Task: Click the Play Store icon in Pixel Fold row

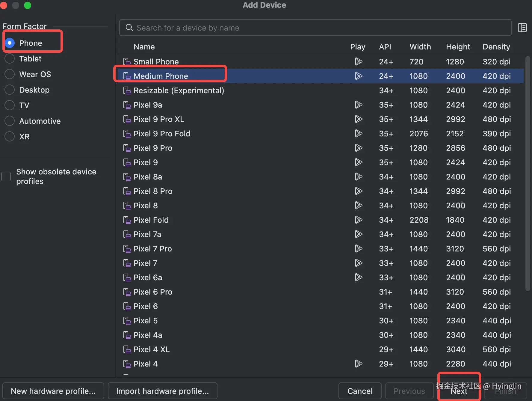Action: pos(358,220)
